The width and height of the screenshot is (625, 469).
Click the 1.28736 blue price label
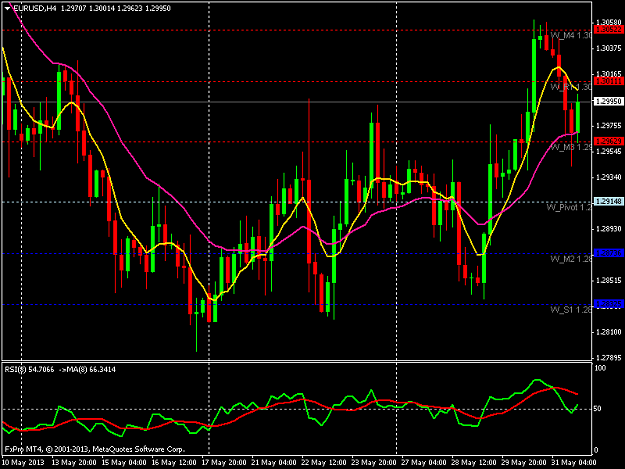(x=608, y=253)
